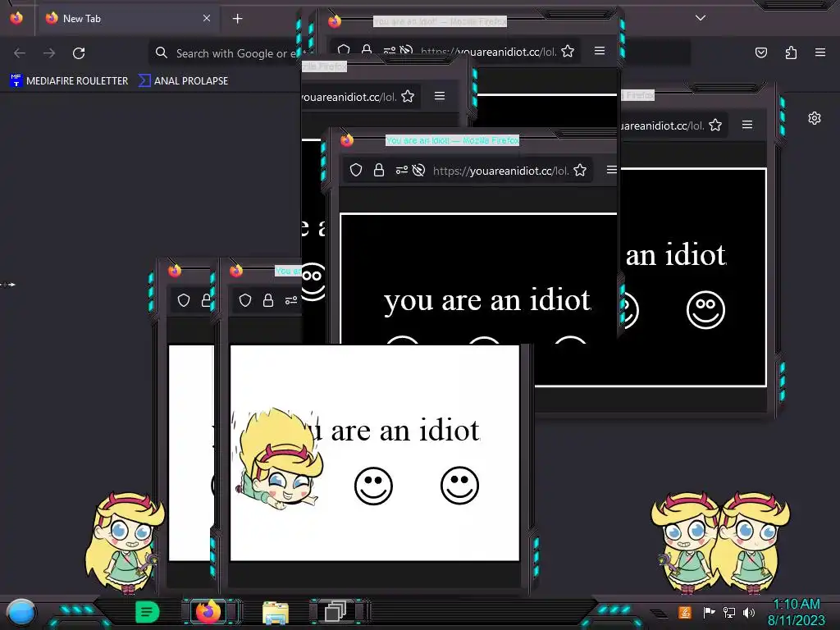
Task: Open hamburger menu in right-side popup
Action: point(747,125)
